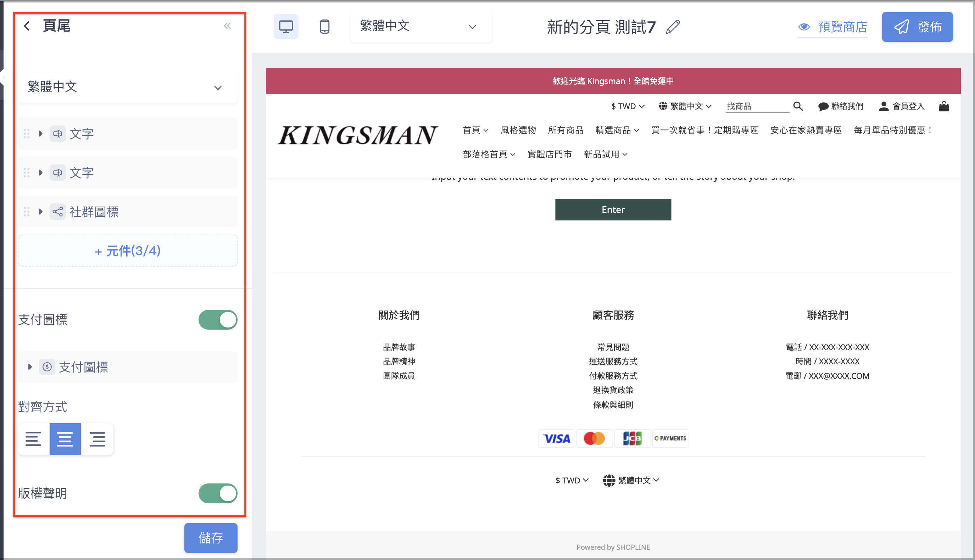Screen dimensions: 975x560
Task: Click the 發佈 publish button
Action: [x=917, y=27]
